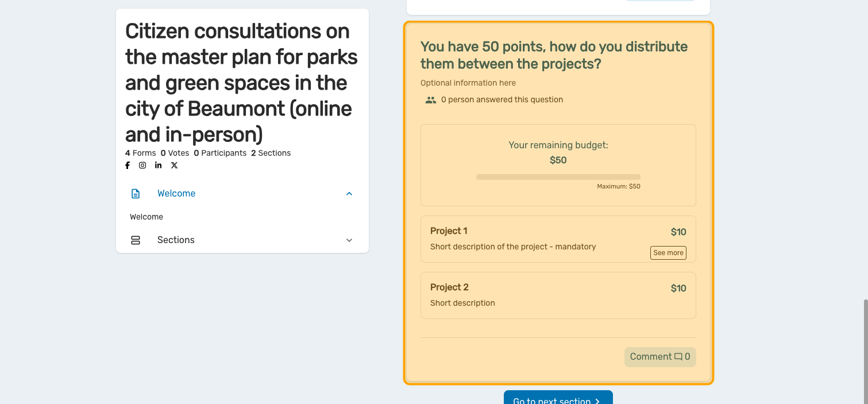Expand the Sections chevron
Image resolution: width=868 pixels, height=404 pixels.
(349, 240)
